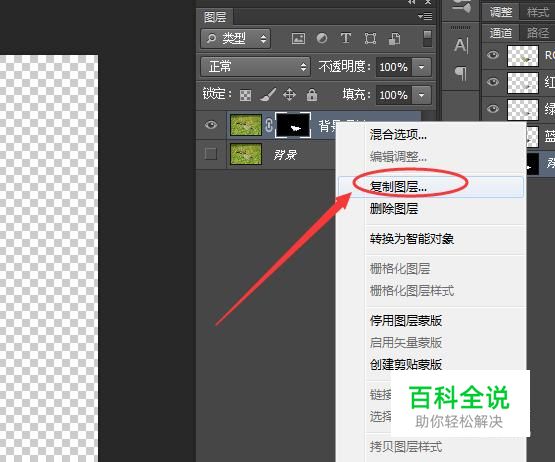Click the 背景 layer thumbnail
Viewport: 555px width, 462px height.
(x=246, y=154)
